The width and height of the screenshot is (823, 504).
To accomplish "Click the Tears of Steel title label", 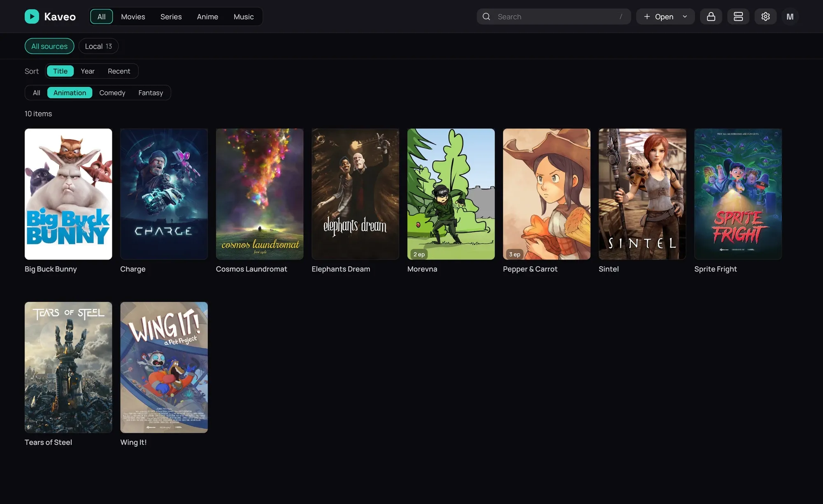I will (48, 442).
